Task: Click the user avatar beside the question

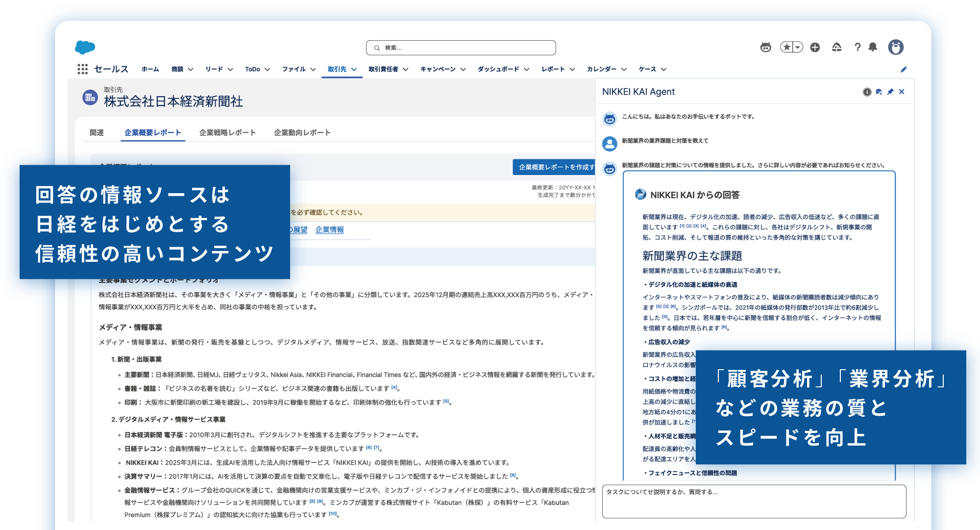Action: [610, 144]
